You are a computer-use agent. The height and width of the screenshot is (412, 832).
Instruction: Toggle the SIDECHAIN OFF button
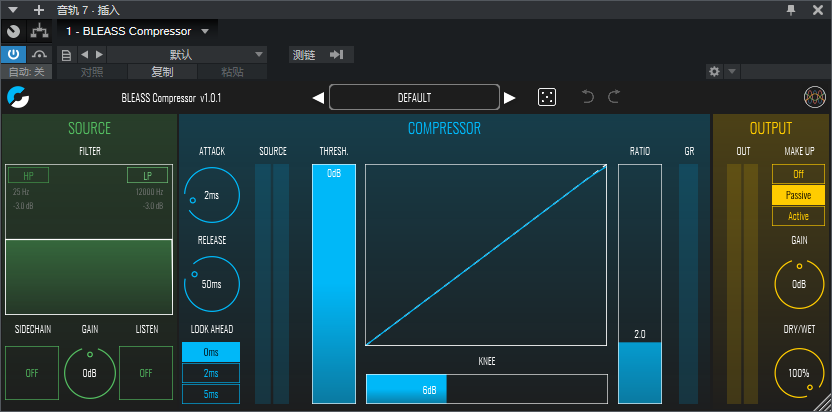click(x=32, y=373)
